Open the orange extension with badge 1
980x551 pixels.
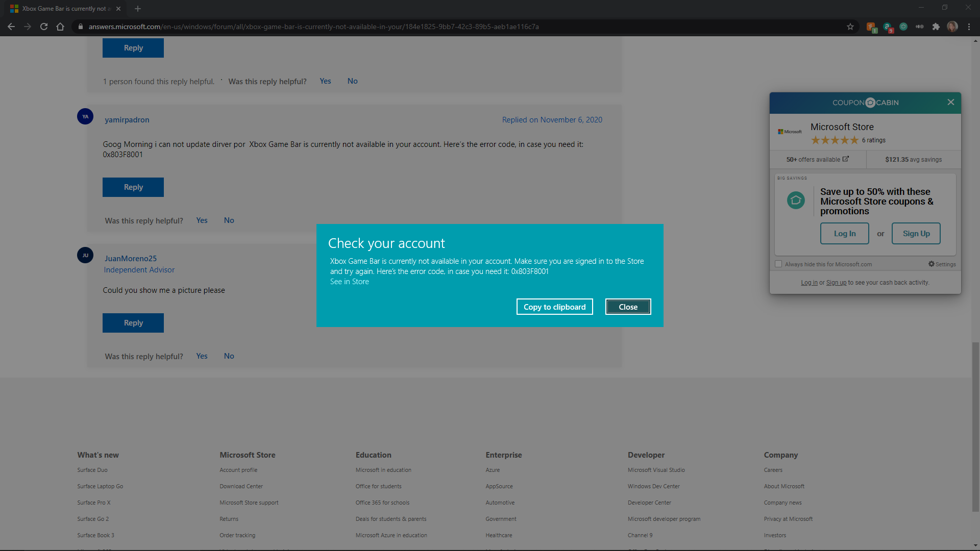coord(871,27)
